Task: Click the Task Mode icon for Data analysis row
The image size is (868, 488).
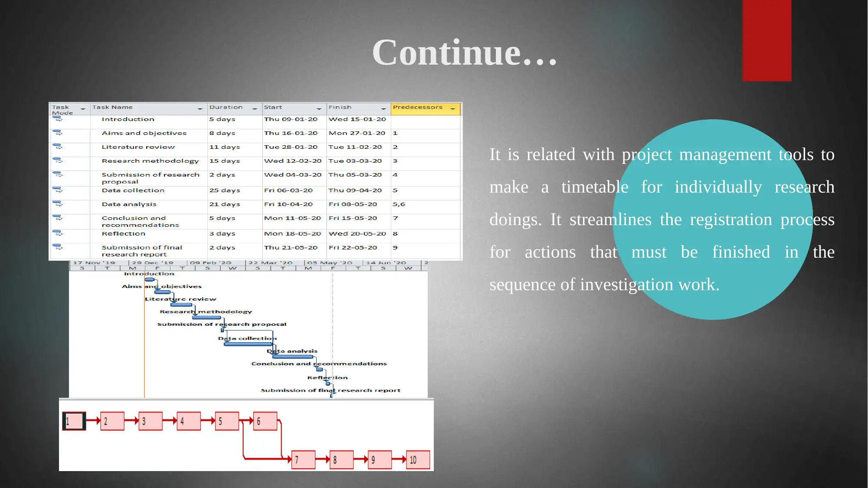Action: pos(58,204)
